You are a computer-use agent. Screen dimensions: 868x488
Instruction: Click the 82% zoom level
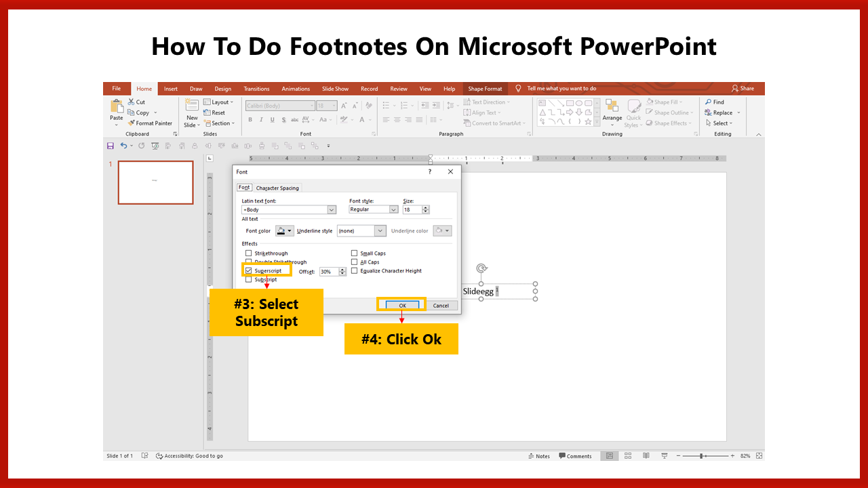pyautogui.click(x=745, y=456)
